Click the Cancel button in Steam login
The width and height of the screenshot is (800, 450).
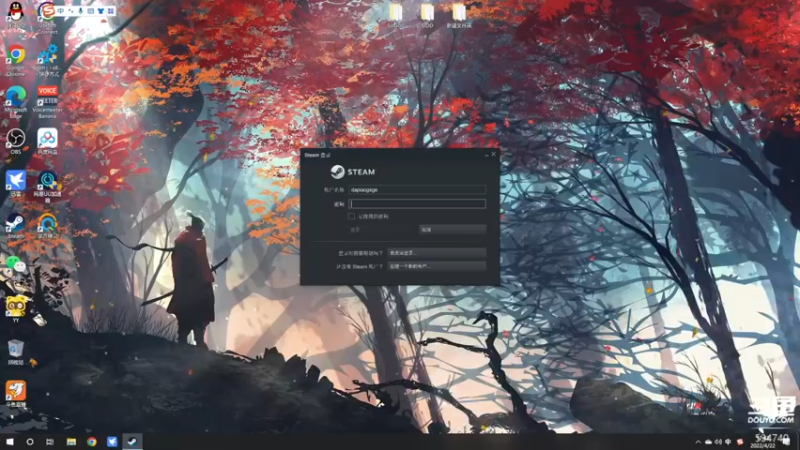452,230
